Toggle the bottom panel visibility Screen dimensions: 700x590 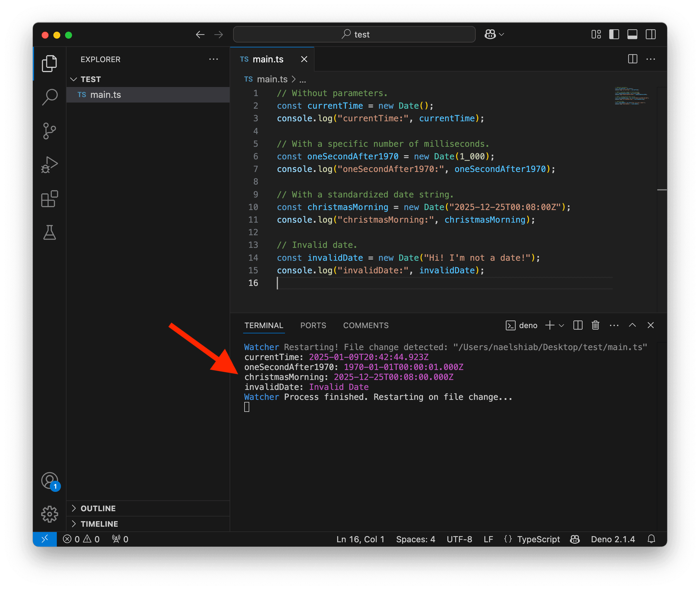pos(632,35)
